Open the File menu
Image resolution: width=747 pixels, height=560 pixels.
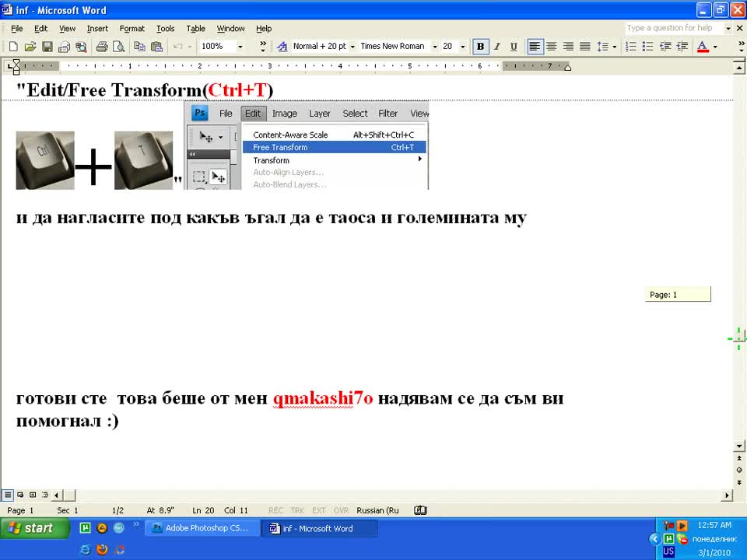coord(16,29)
